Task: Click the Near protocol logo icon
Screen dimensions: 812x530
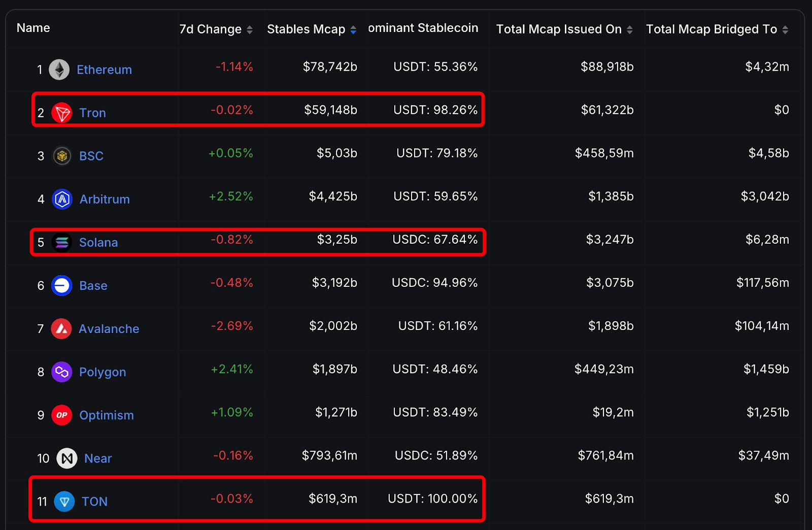Action: coord(67,458)
